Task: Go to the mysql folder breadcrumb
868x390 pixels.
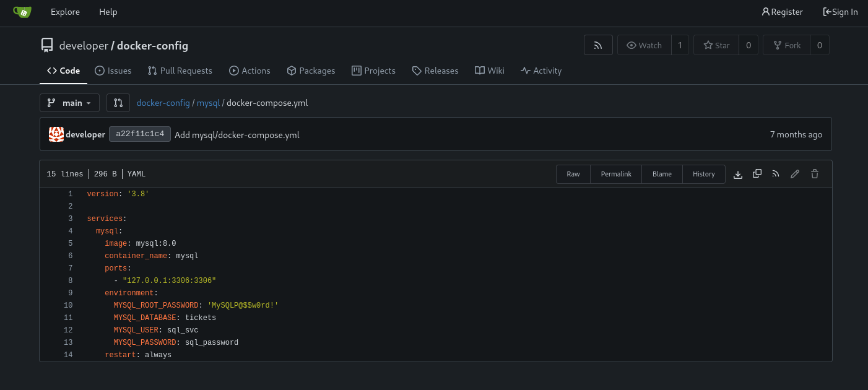Action: coord(208,103)
